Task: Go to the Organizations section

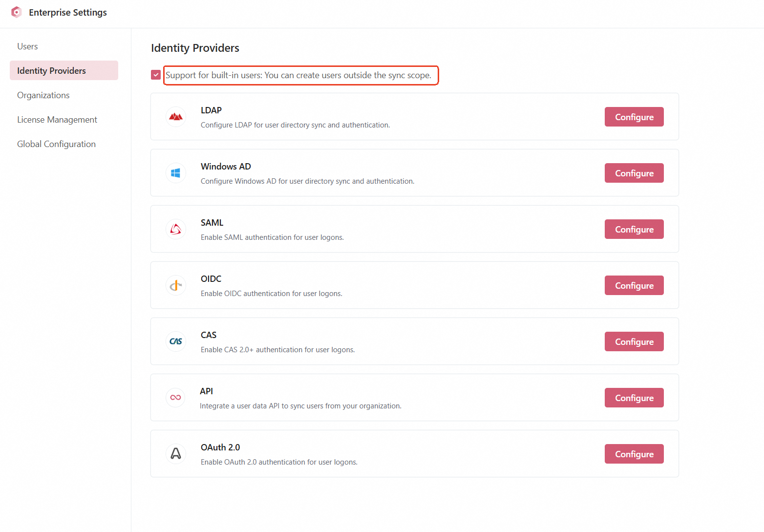Action: click(43, 95)
